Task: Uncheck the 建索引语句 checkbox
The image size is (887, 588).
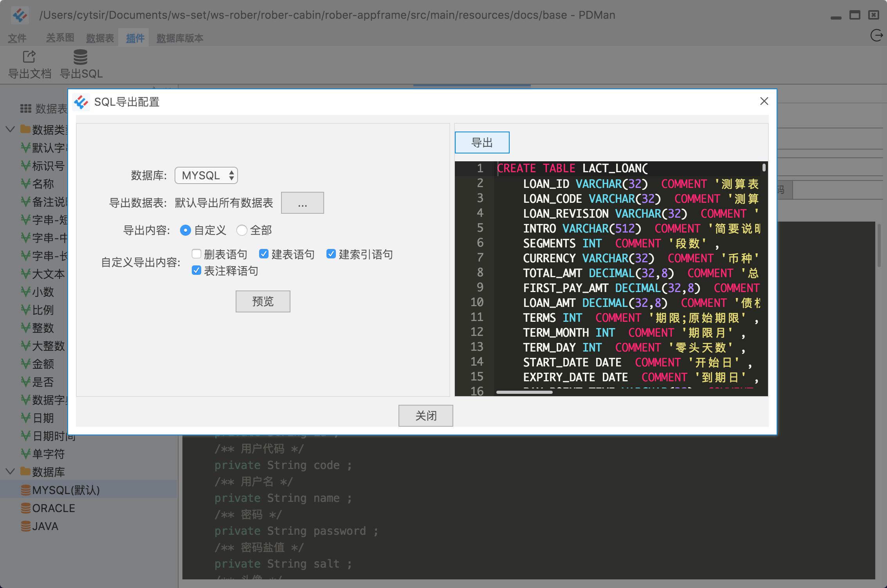Action: [331, 254]
